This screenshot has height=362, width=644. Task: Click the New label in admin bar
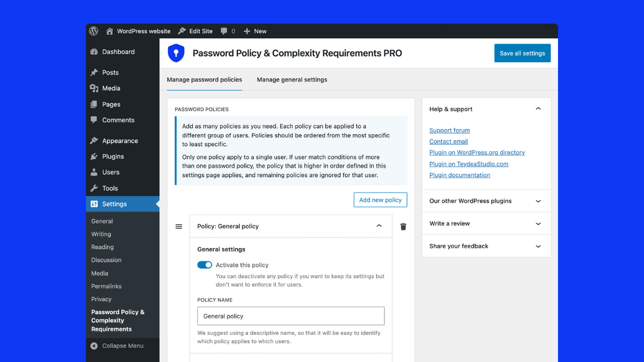pos(260,31)
